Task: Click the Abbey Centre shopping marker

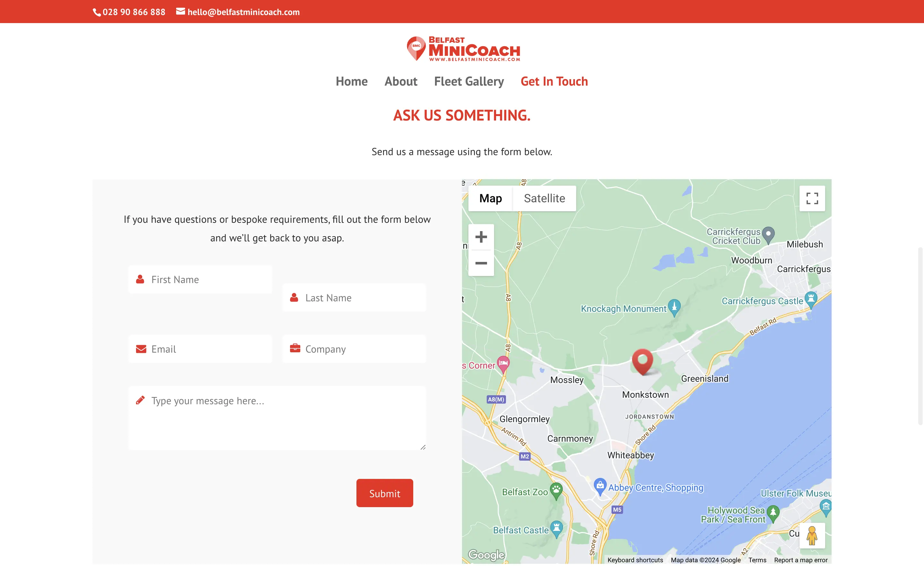Action: click(600, 486)
